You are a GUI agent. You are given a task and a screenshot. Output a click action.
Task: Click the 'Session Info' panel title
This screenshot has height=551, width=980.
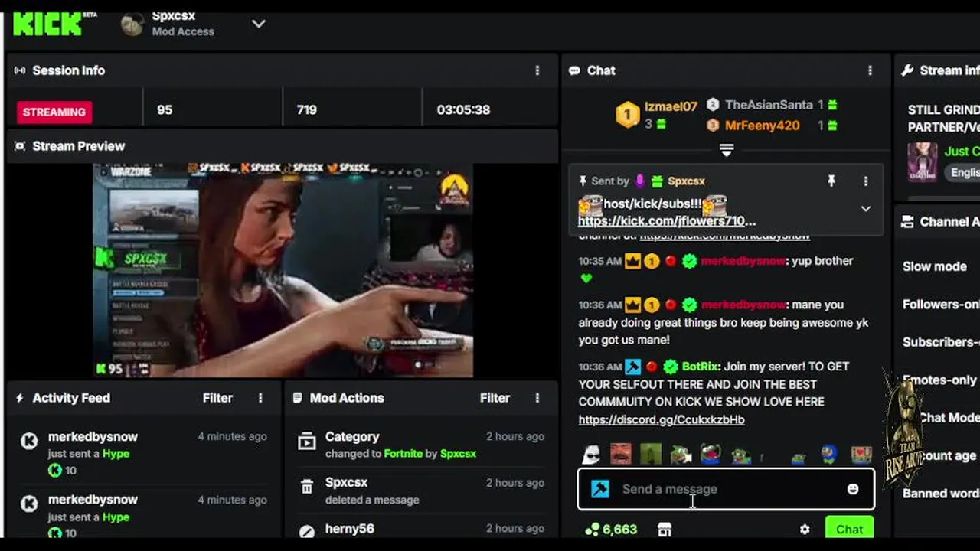coord(68,70)
